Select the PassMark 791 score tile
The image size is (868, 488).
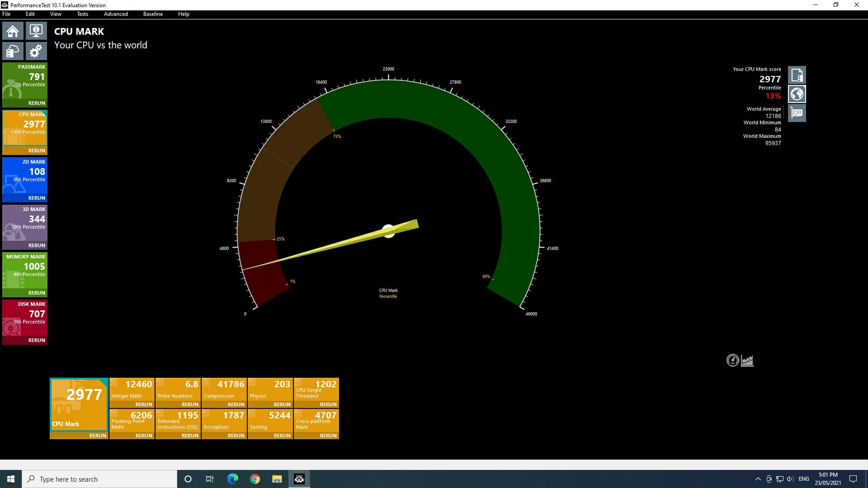[x=25, y=80]
